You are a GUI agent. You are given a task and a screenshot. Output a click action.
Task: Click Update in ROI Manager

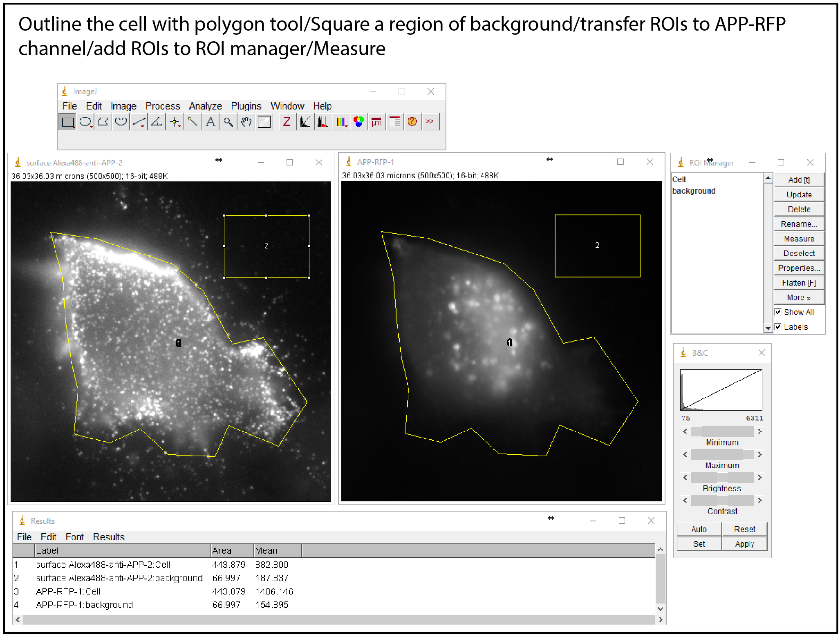(x=799, y=195)
